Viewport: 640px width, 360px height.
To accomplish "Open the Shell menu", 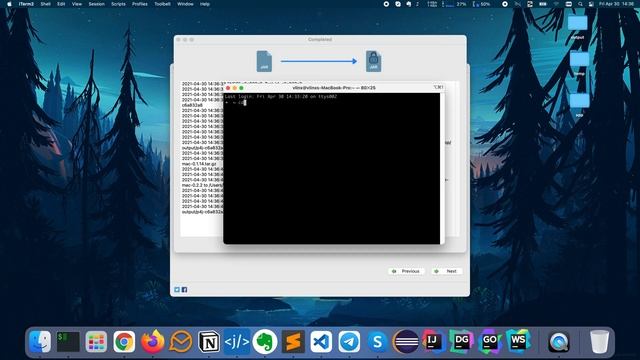I will [45, 4].
